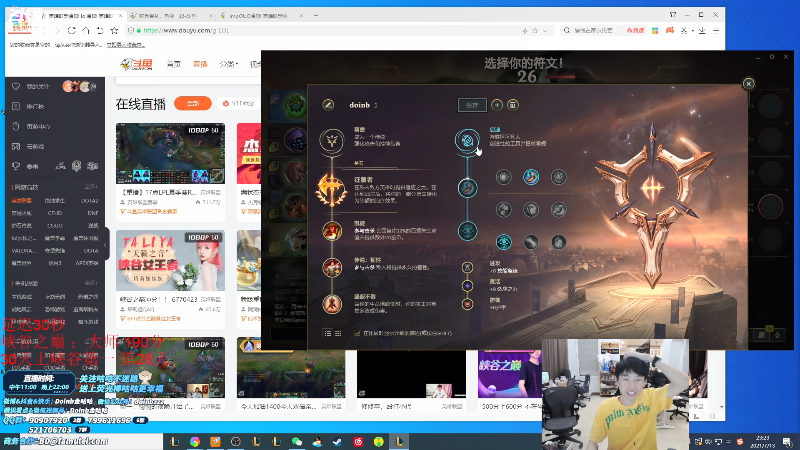The height and width of the screenshot is (450, 800).
Task: Switch to the first Douyu browser tab
Action: 82,16
